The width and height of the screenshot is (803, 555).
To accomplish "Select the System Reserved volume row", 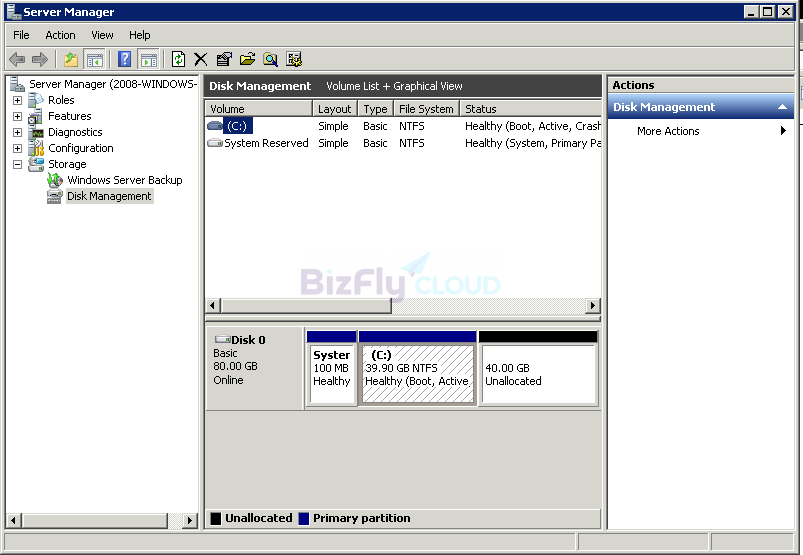I will tap(403, 143).
